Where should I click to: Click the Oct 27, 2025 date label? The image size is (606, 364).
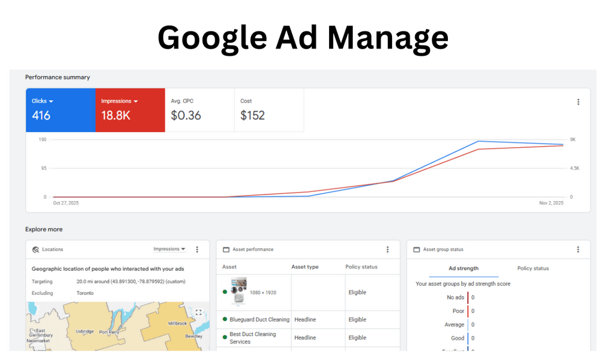click(65, 203)
